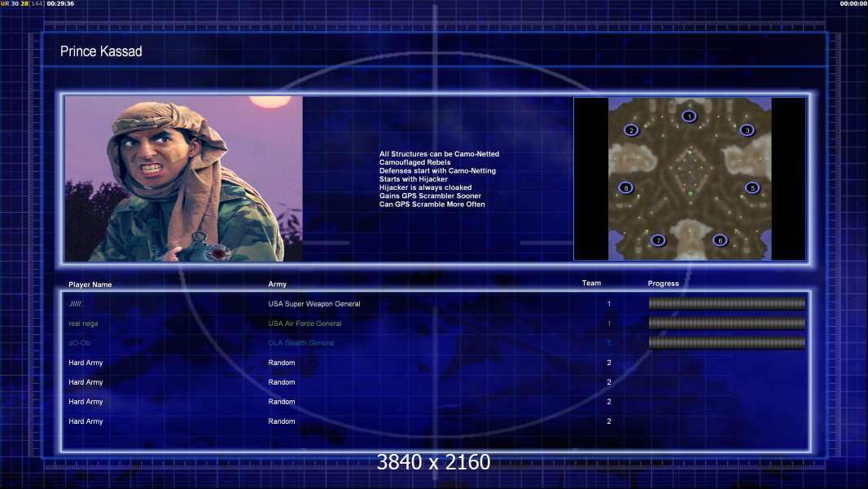
Task: Click the loading progress bar for USA Super Weapon General
Action: pyautogui.click(x=727, y=303)
